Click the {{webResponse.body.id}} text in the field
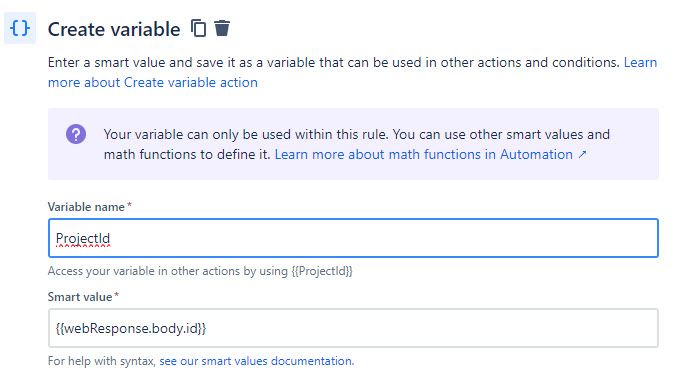Viewport: 678px width, 377px height. point(131,328)
